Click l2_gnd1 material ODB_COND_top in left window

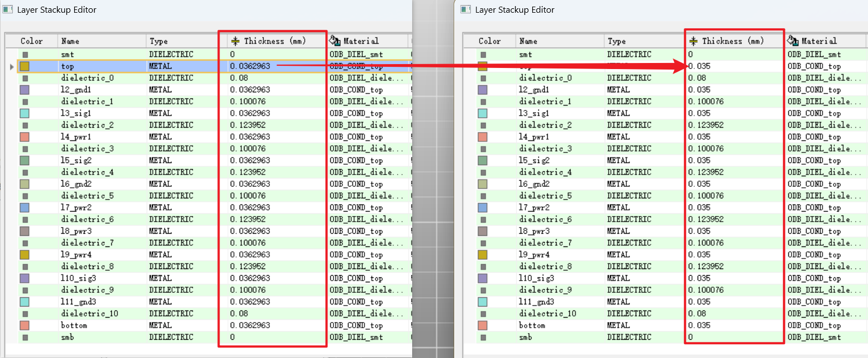pyautogui.click(x=356, y=89)
